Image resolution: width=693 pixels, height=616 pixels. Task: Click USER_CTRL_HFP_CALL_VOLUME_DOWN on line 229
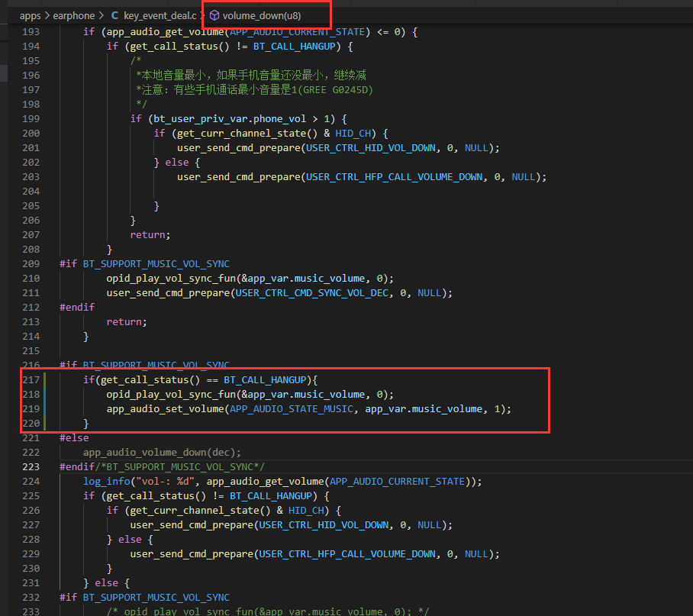pyautogui.click(x=347, y=554)
